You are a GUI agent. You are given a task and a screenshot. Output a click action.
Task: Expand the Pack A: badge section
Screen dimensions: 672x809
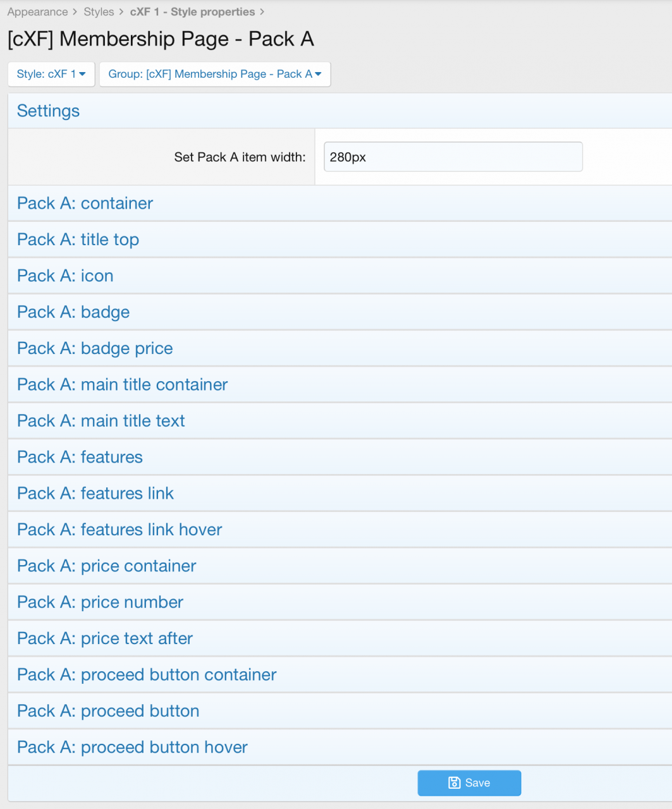[x=73, y=312]
